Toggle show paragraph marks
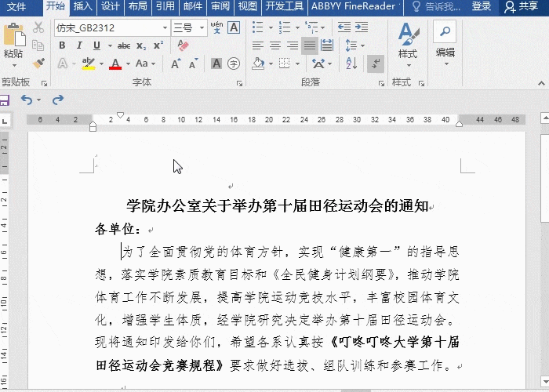Viewport: 549px width, 392px height. 376,64
